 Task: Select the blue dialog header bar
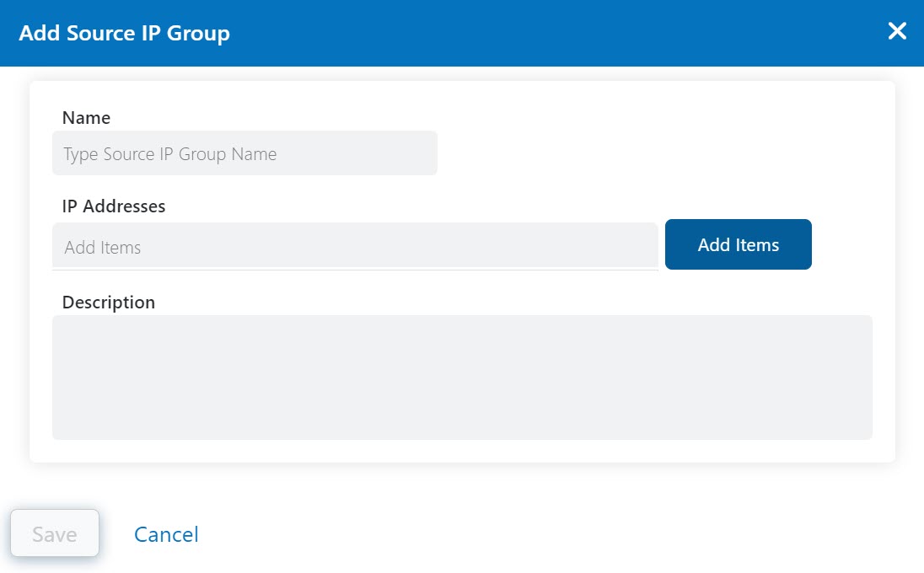coord(506,33)
